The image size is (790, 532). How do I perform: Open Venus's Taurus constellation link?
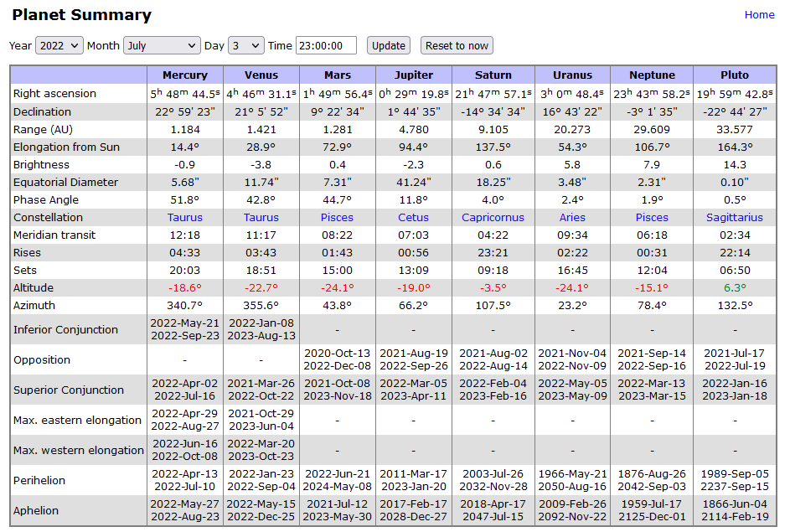tap(261, 217)
